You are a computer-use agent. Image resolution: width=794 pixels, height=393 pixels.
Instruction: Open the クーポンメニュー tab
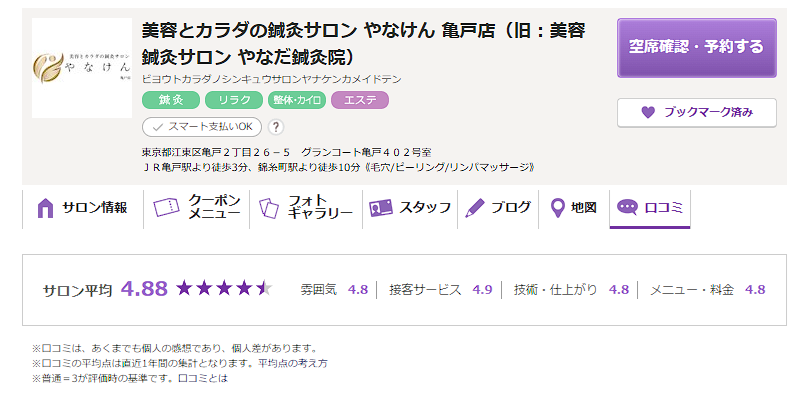pyautogui.click(x=196, y=208)
